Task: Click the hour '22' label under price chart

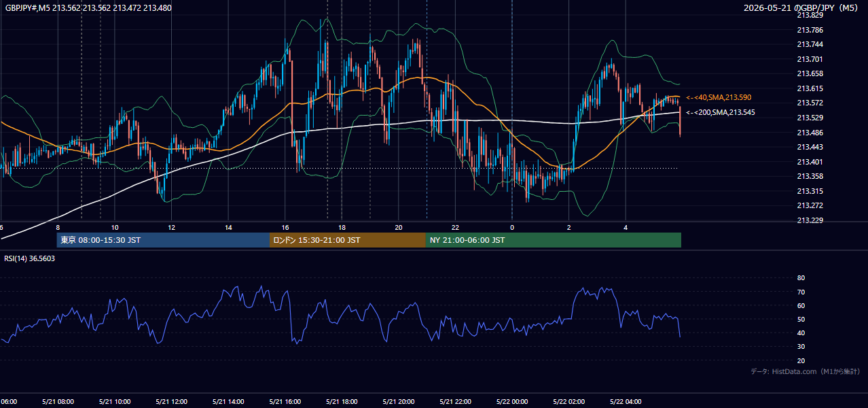Action: pos(455,227)
